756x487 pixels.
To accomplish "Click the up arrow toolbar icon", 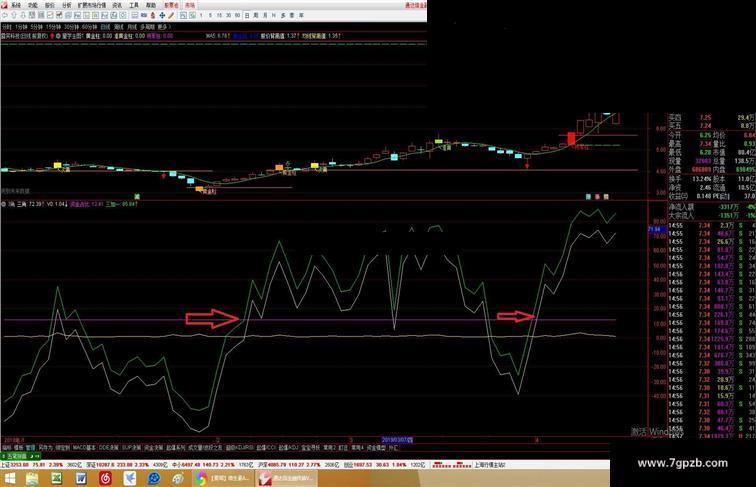I will pyautogui.click(x=14, y=15).
